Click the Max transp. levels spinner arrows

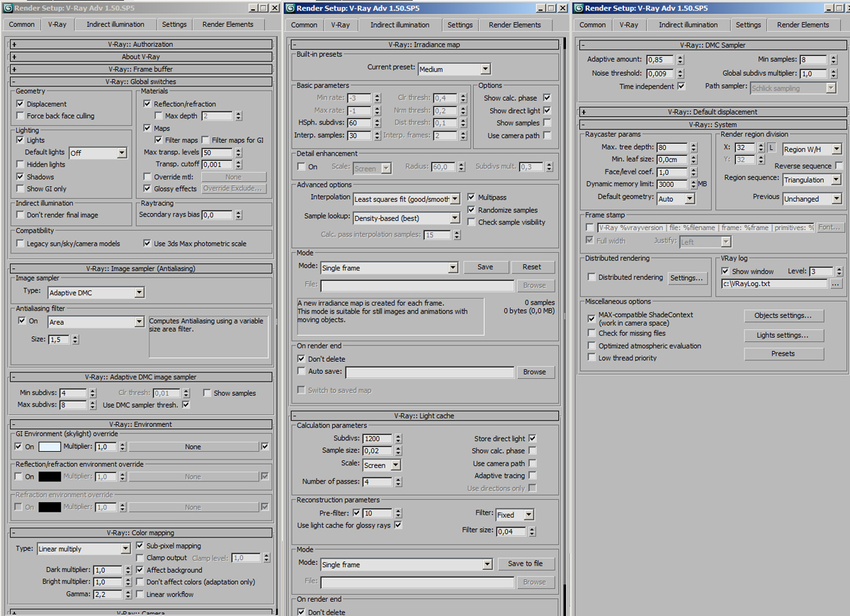[x=239, y=152]
